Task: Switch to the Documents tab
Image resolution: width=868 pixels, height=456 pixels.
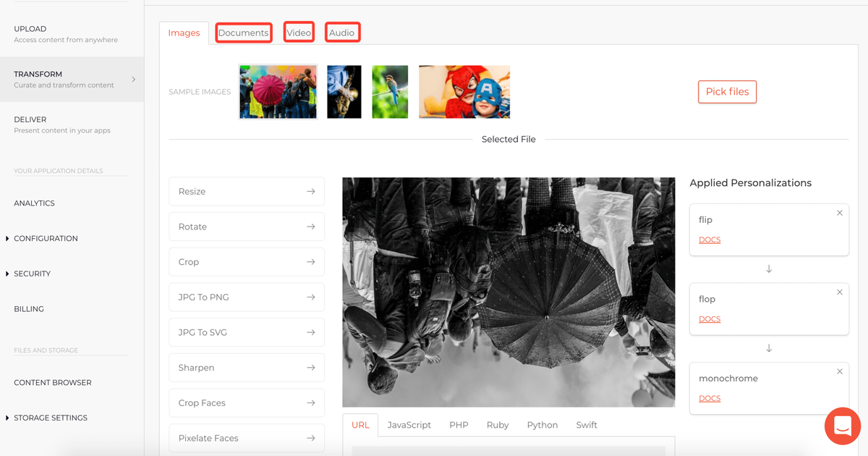Action: click(244, 32)
